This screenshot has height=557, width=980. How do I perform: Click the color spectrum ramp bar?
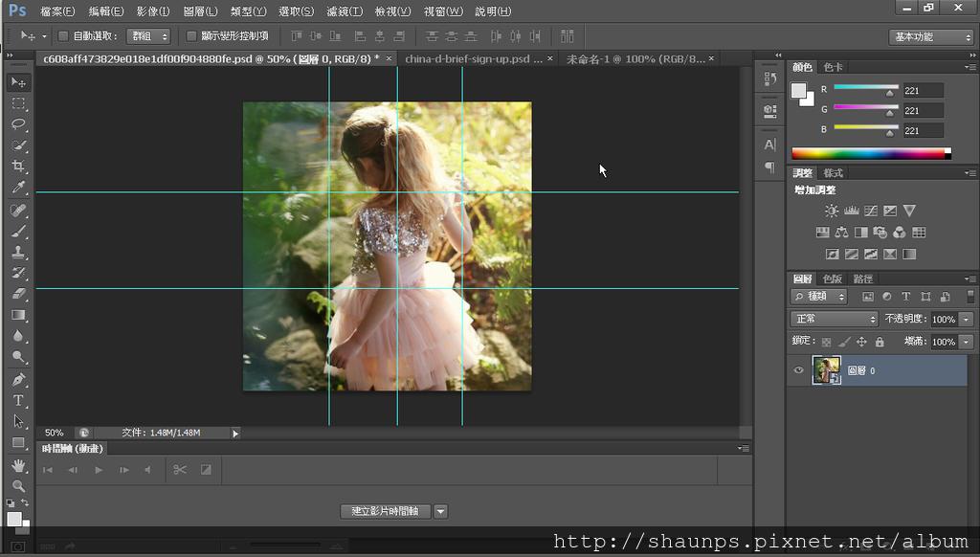(868, 153)
